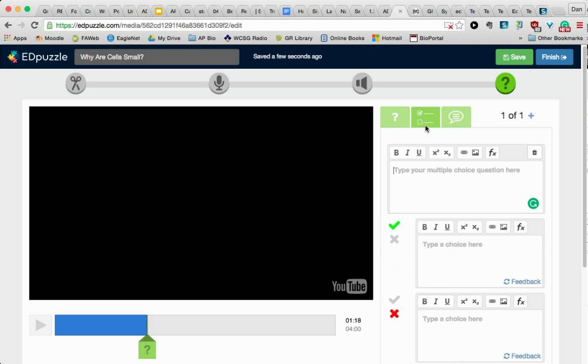
Task: Open the Moodle bookmark
Action: pyautogui.click(x=50, y=38)
